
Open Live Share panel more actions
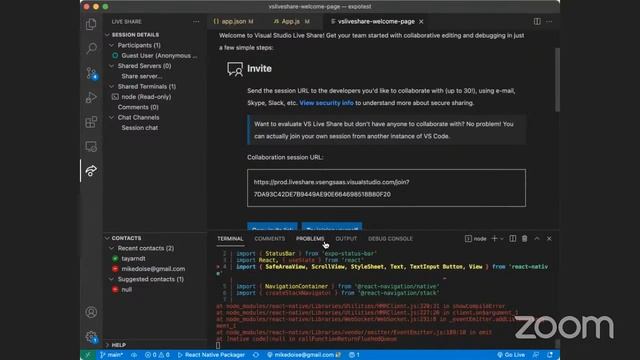pyautogui.click(x=196, y=22)
